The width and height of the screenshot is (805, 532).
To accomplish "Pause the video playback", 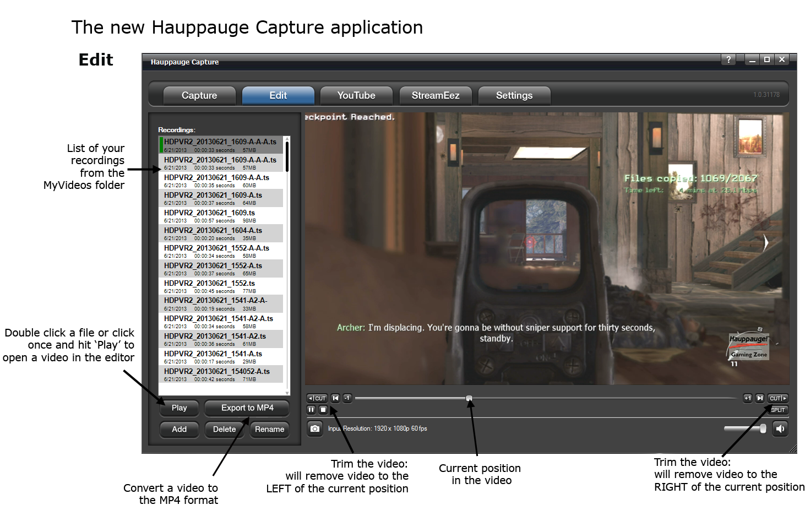I will 311,410.
